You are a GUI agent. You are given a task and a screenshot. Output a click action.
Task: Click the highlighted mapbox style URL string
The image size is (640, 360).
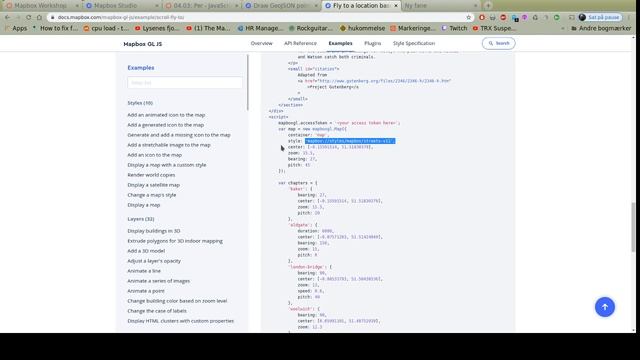point(350,141)
